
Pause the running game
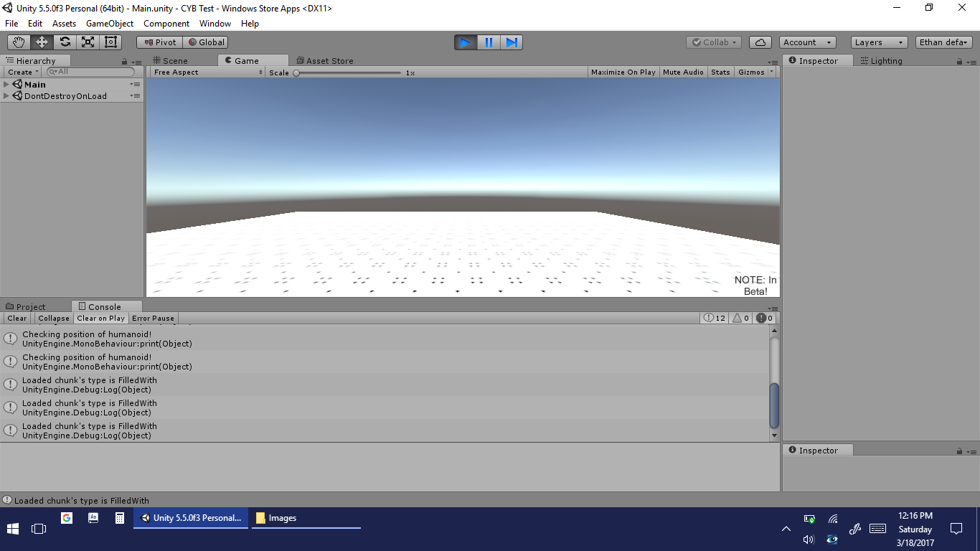pos(489,42)
